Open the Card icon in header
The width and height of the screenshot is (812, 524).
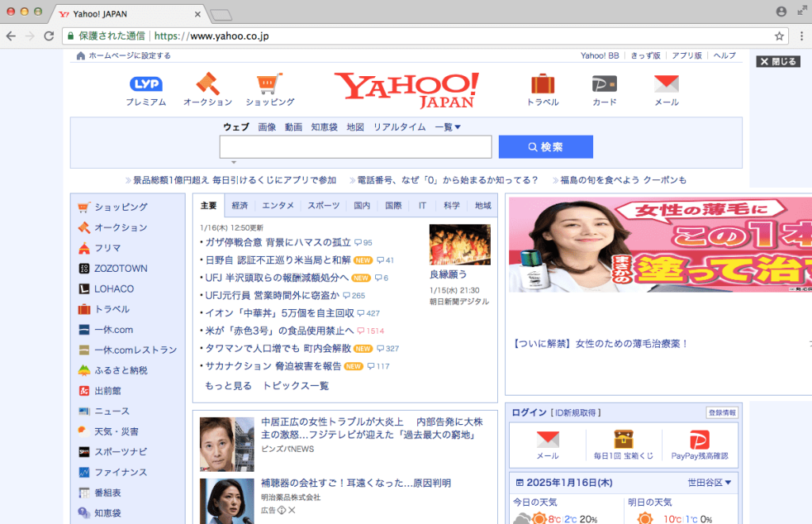604,83
